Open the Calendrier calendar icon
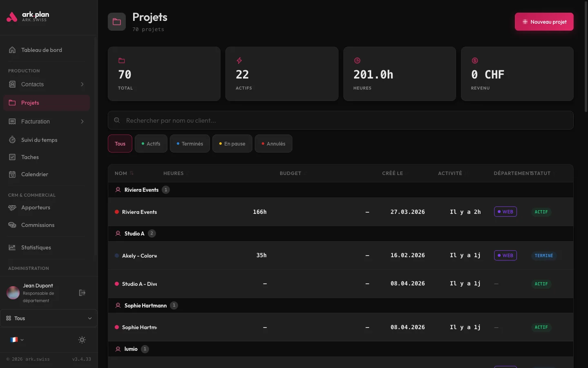Image resolution: width=588 pixels, height=368 pixels. 12,174
